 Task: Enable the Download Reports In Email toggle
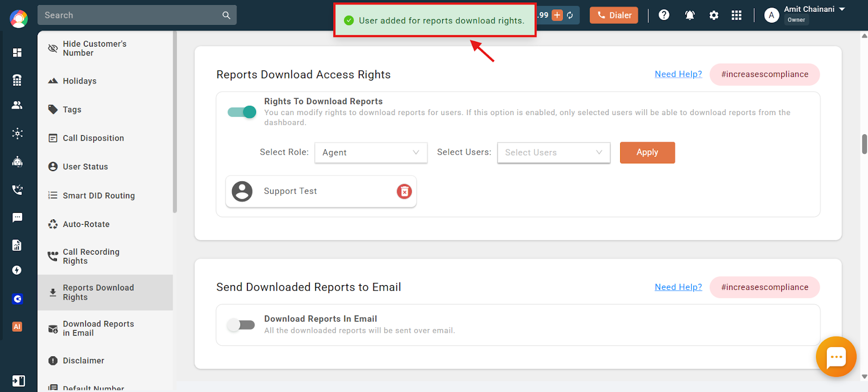point(241,325)
